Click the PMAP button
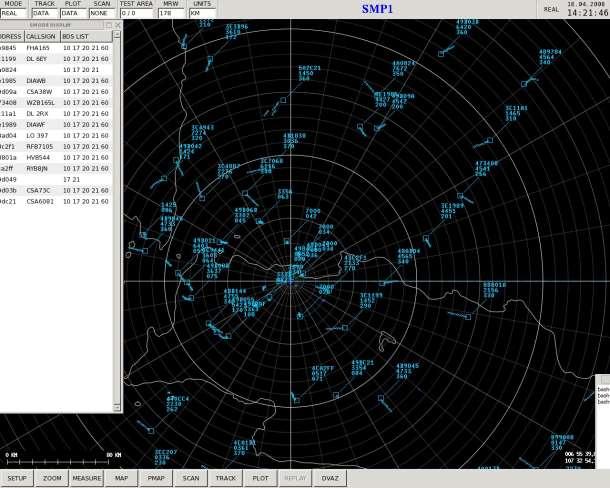 click(156, 478)
